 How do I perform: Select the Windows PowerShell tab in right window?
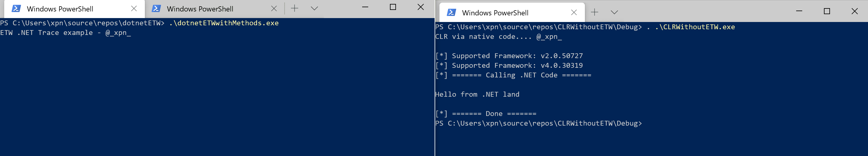(512, 13)
